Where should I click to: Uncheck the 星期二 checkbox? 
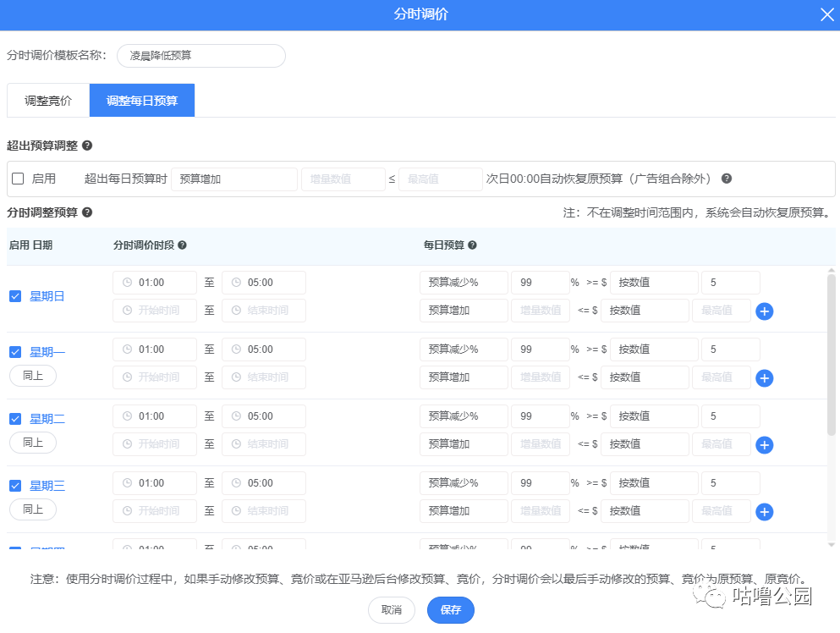click(x=15, y=419)
